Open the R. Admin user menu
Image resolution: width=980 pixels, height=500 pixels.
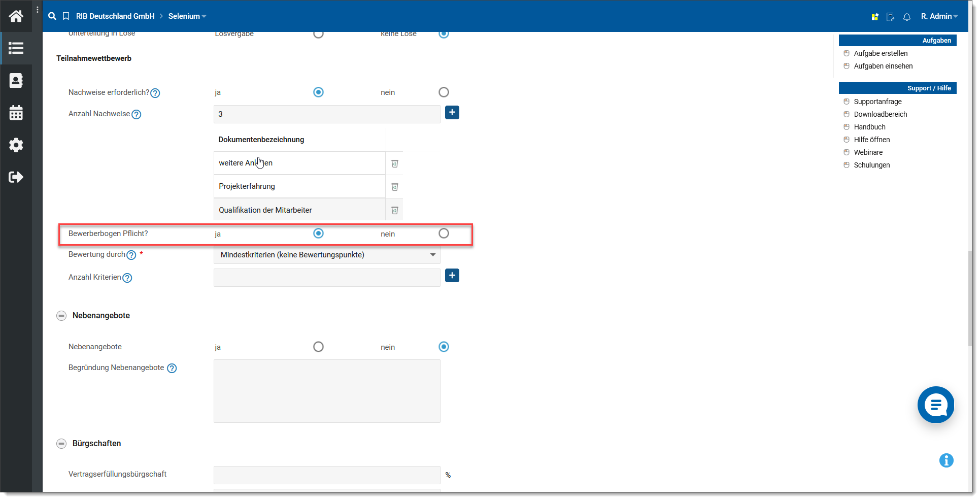[939, 16]
